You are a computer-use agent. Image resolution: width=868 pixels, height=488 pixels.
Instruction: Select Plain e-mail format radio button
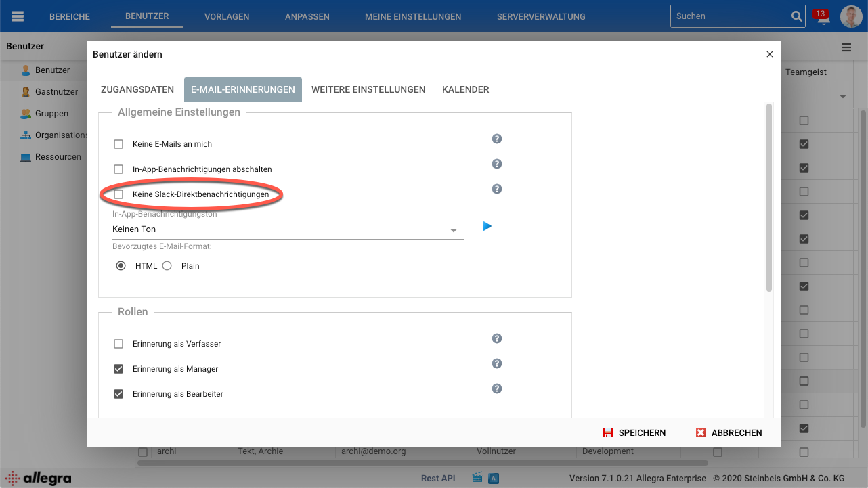pyautogui.click(x=167, y=266)
